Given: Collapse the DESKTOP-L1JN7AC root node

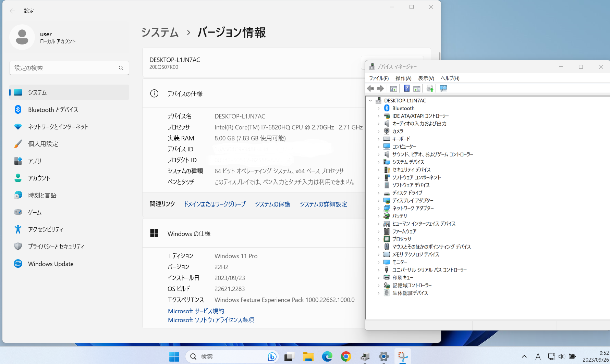Looking at the screenshot, I should (x=370, y=101).
